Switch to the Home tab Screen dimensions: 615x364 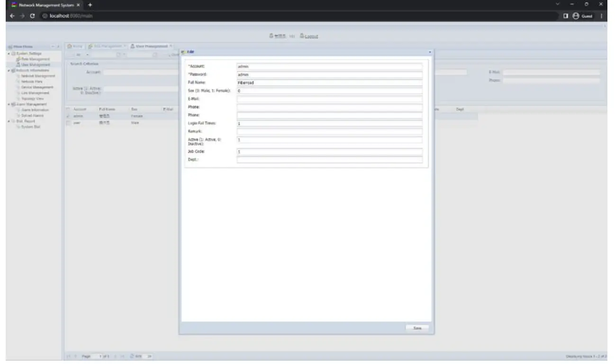click(x=76, y=46)
